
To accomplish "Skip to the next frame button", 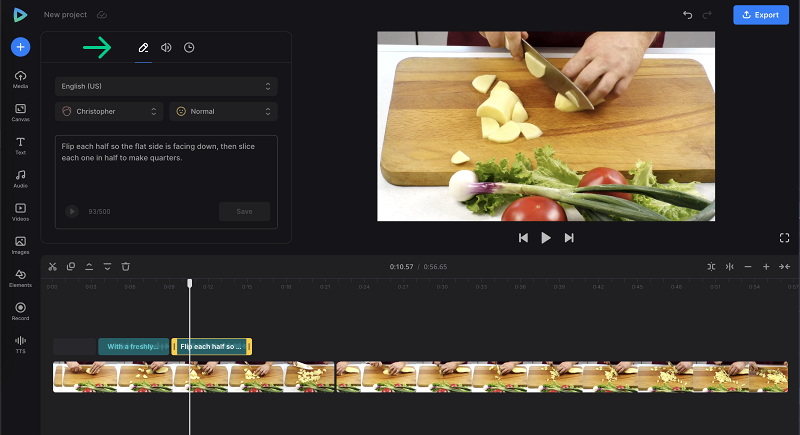I will pyautogui.click(x=569, y=238).
